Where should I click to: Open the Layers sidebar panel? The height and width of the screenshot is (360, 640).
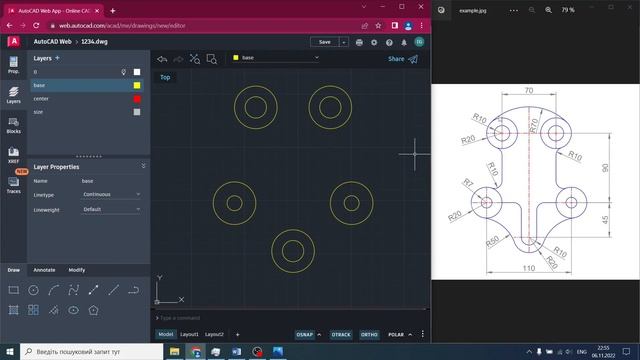tap(13, 95)
